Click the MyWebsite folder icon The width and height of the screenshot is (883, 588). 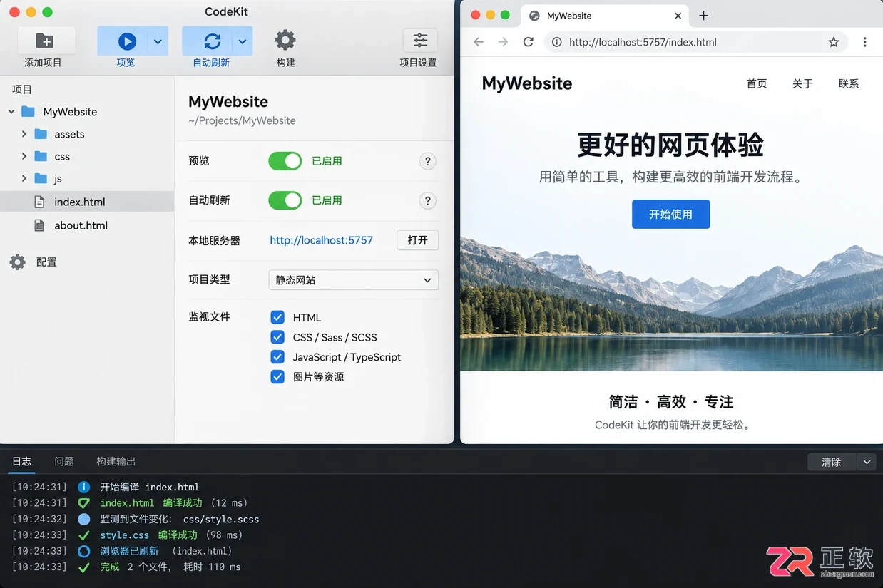coord(29,111)
